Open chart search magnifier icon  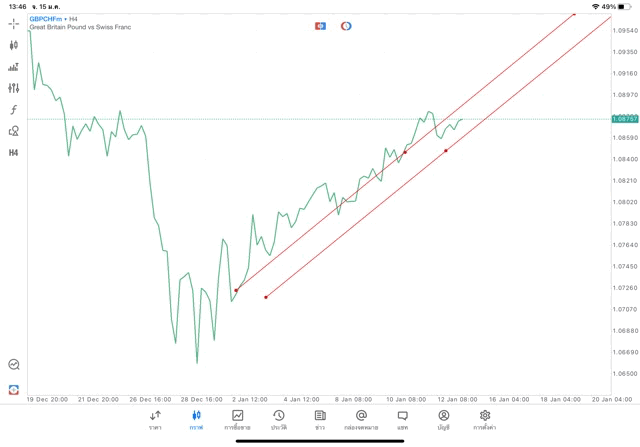tap(13, 365)
